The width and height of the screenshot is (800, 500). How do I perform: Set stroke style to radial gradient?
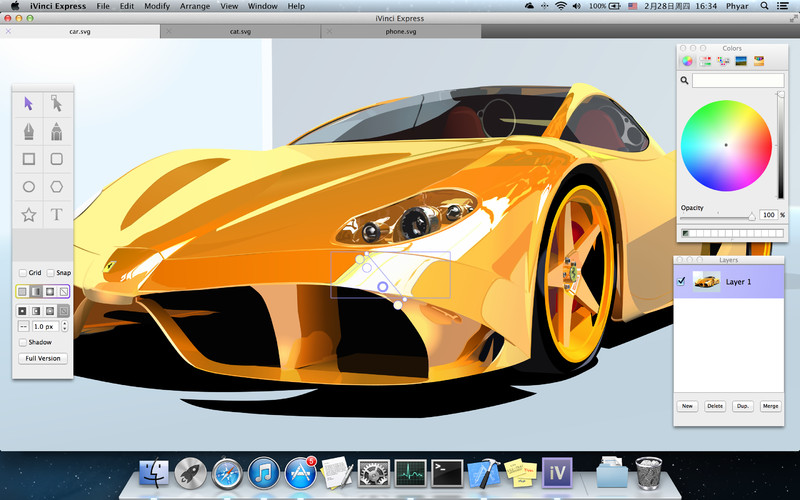(x=49, y=311)
